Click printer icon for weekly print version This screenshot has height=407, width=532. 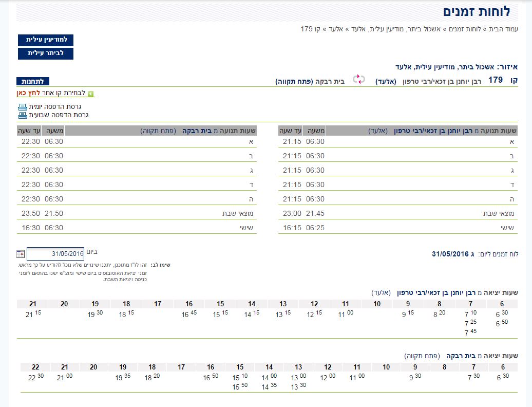tap(23, 115)
